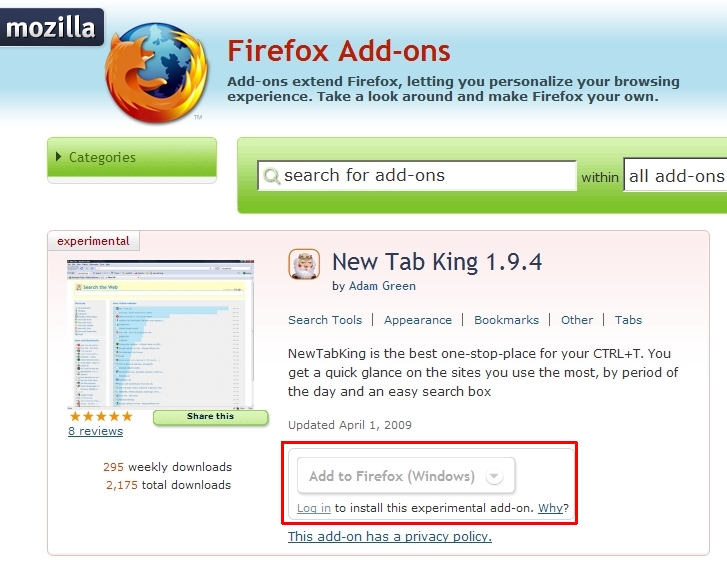Image resolution: width=727 pixels, height=570 pixels.
Task: Open the privacy policy link
Action: tap(389, 537)
